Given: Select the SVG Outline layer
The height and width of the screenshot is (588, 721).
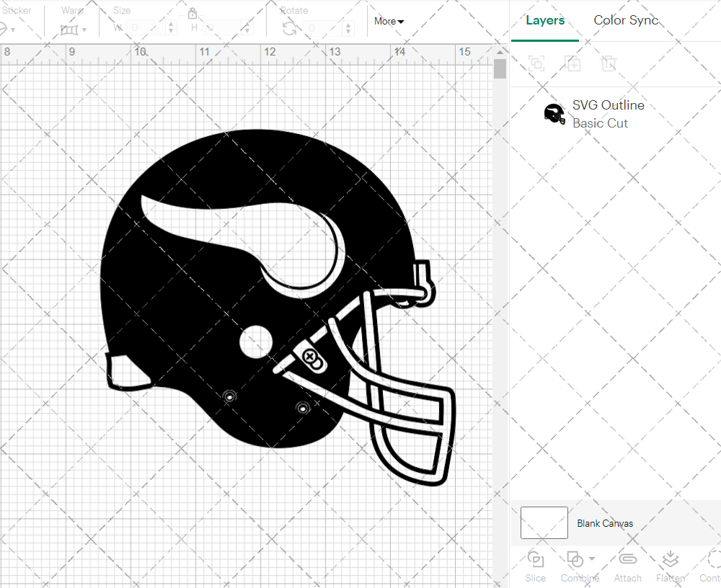Looking at the screenshot, I should coord(608,114).
